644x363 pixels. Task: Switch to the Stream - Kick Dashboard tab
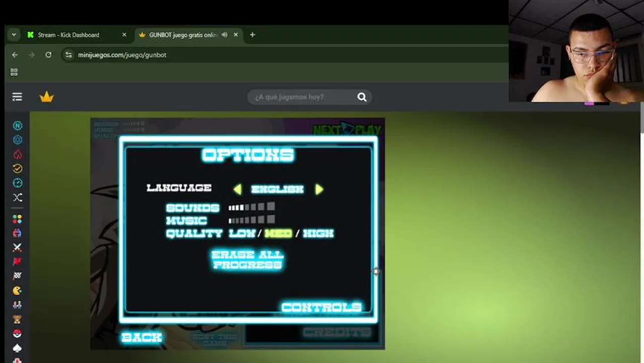(x=69, y=35)
